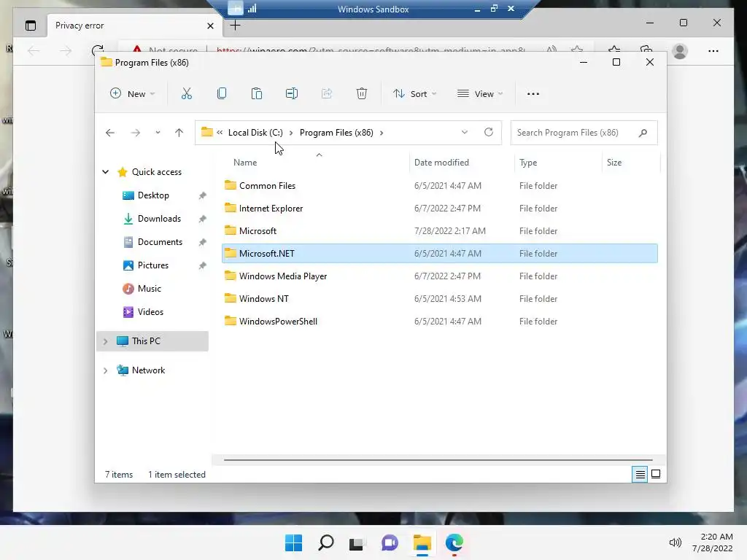Click Local Disk (C:) in address breadcrumb
Image resolution: width=747 pixels, height=560 pixels.
click(x=255, y=133)
